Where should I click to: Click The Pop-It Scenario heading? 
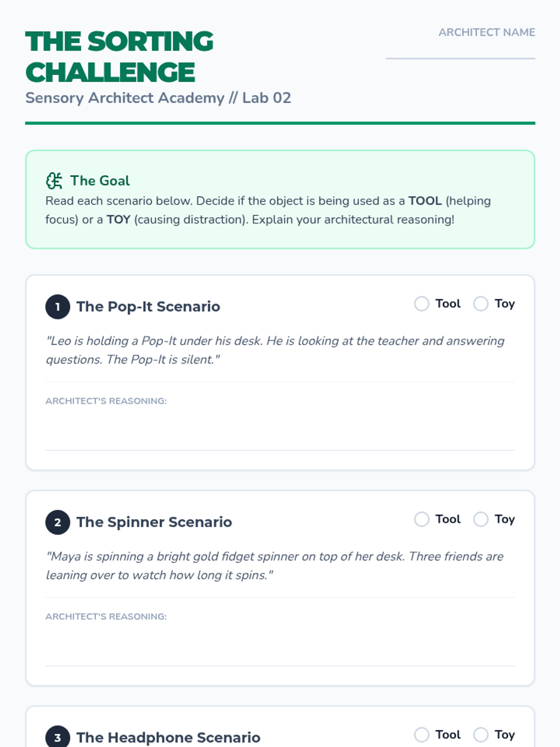coord(148,307)
